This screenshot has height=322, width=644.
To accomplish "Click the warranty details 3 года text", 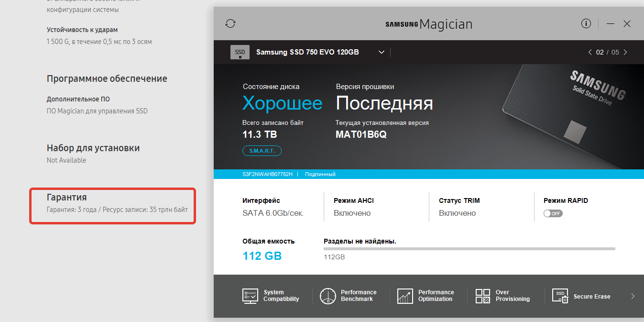I will point(117,210).
